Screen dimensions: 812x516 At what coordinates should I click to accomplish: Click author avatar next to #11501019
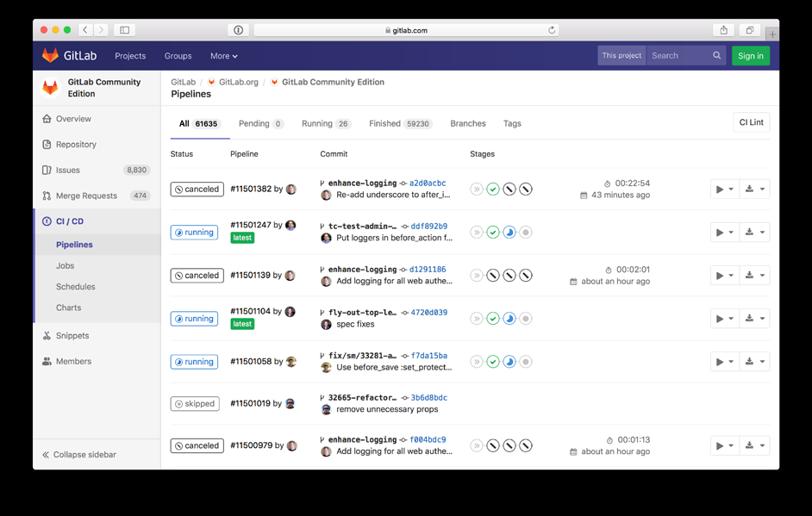pos(290,403)
